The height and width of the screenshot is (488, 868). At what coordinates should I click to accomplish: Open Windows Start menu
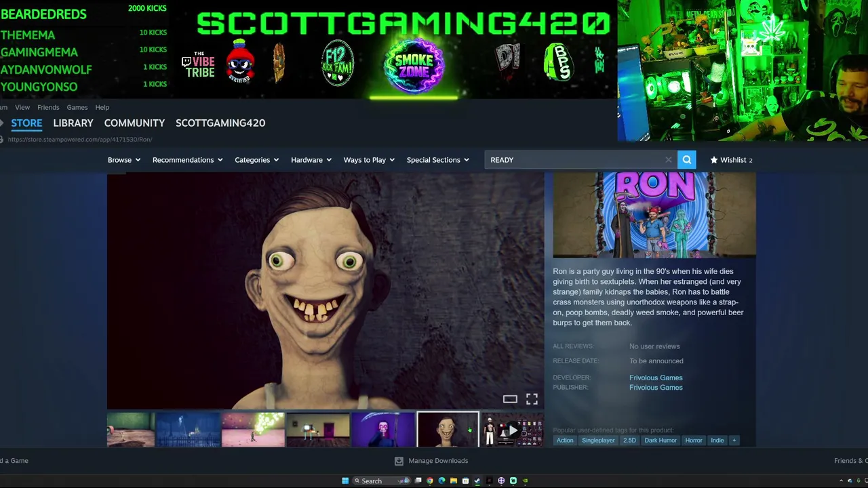pyautogui.click(x=345, y=481)
